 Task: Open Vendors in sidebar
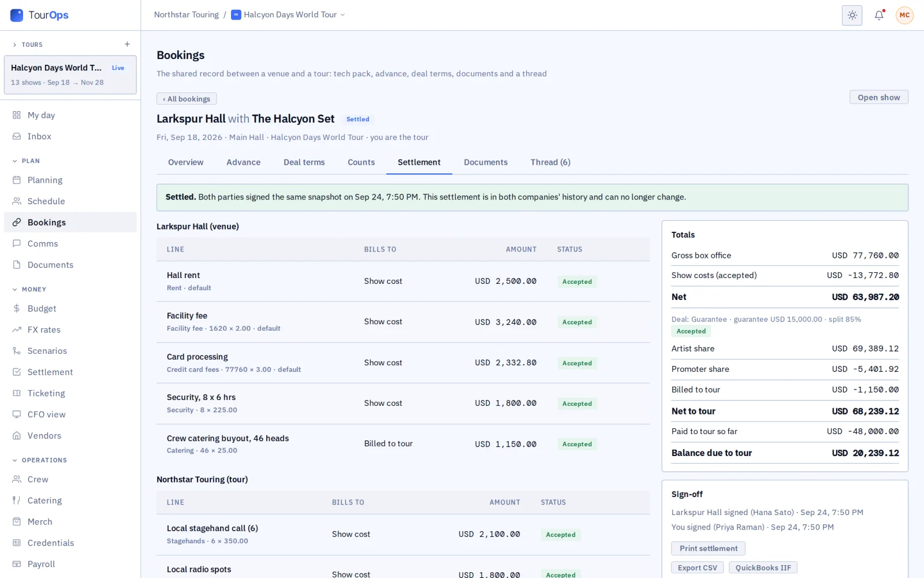pos(70,436)
